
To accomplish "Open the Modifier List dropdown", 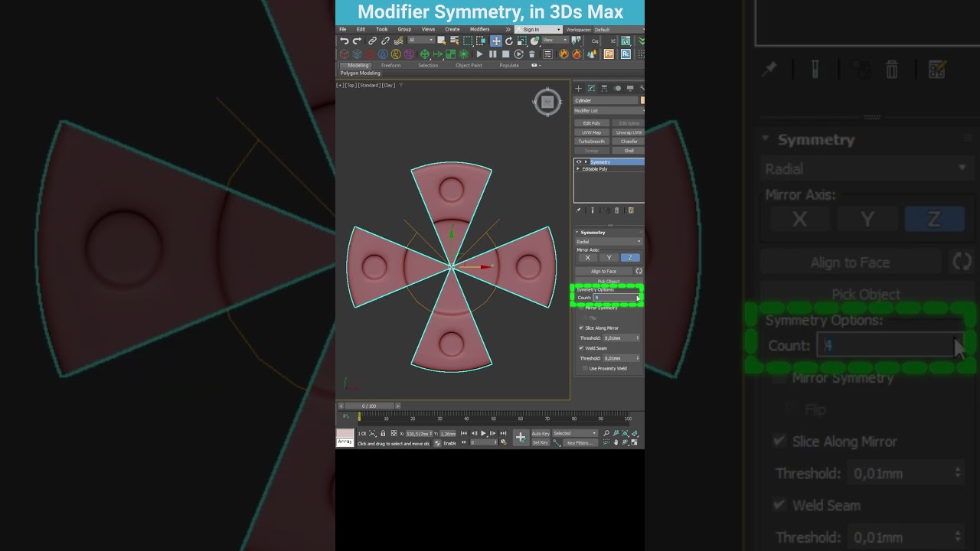I will pyautogui.click(x=609, y=110).
